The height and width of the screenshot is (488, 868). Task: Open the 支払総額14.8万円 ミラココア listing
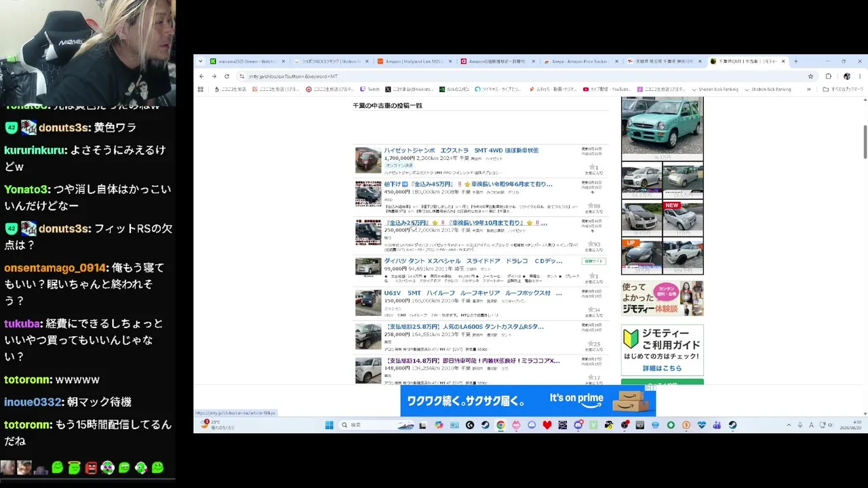click(472, 361)
